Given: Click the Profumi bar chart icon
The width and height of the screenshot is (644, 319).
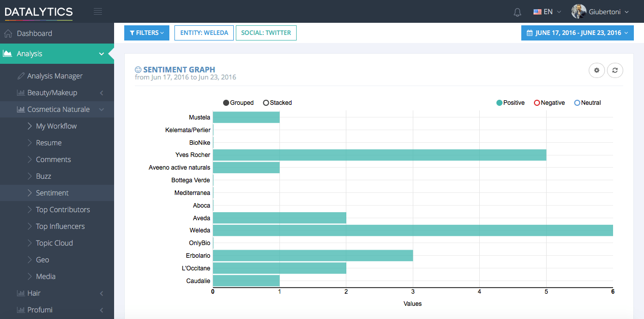Looking at the screenshot, I should 21,310.
